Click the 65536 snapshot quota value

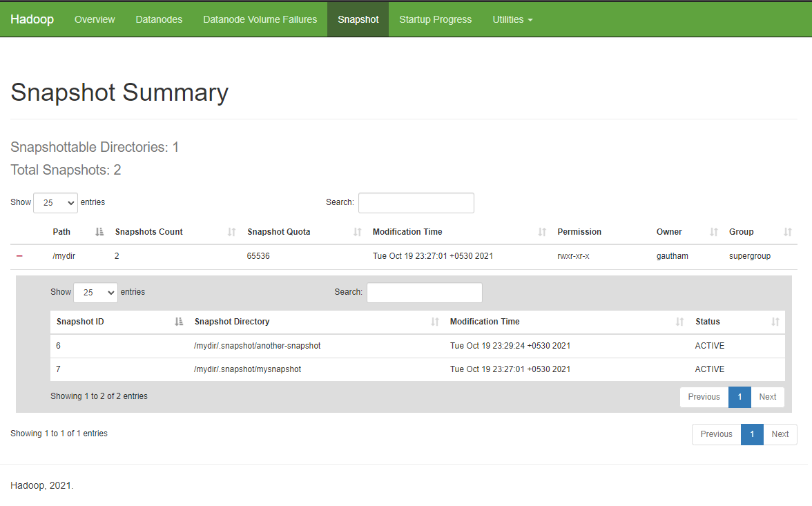258,256
